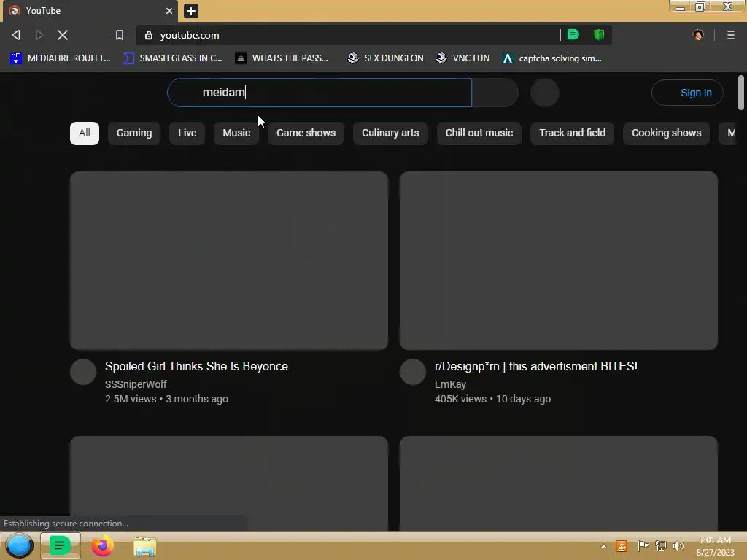Open the VNC FUN bookmark

(463, 58)
